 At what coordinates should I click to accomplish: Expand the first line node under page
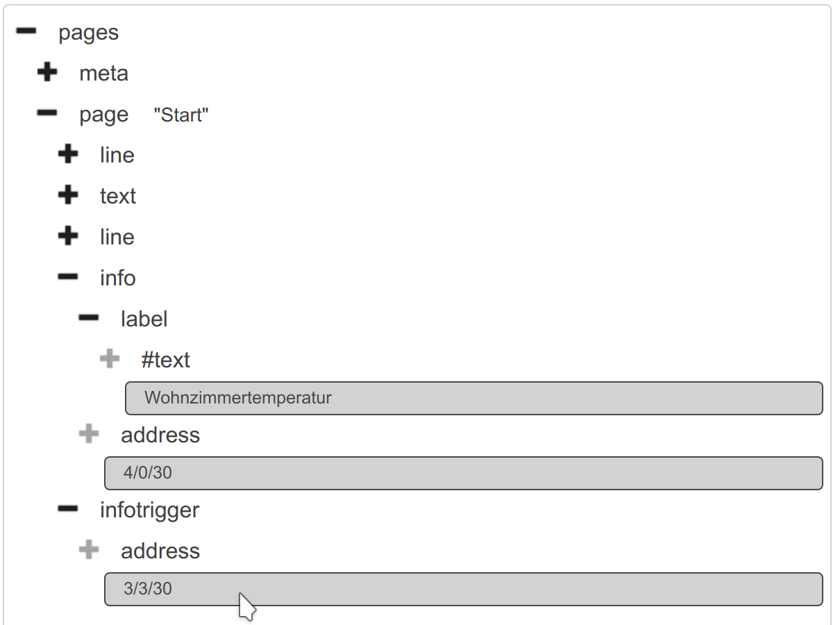(x=68, y=154)
